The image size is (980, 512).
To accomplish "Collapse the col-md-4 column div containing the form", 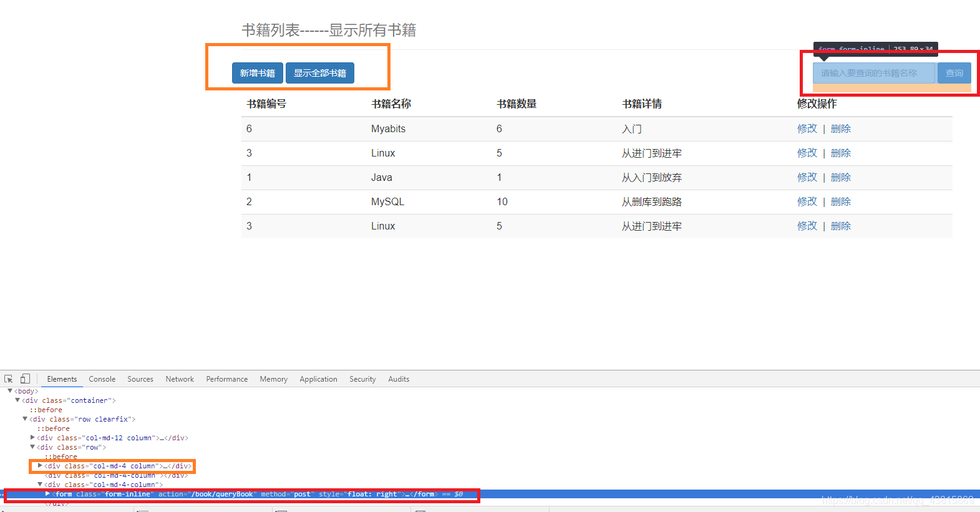I will click(x=40, y=485).
